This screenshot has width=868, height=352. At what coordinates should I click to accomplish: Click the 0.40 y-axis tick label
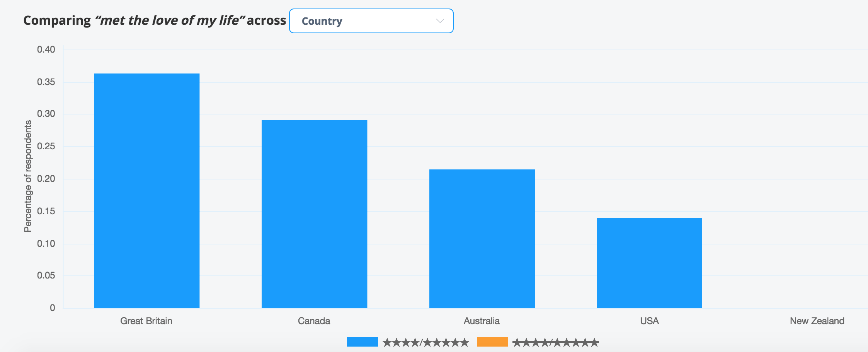point(46,50)
